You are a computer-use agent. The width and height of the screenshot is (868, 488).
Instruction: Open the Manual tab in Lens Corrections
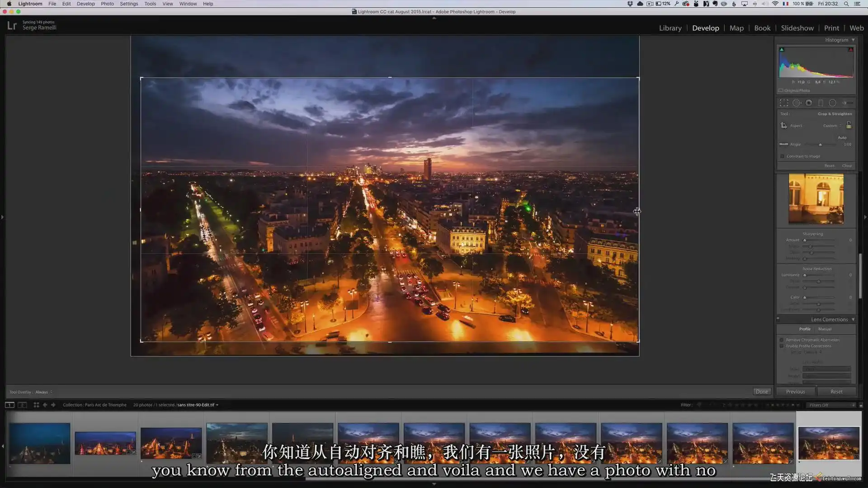825,329
